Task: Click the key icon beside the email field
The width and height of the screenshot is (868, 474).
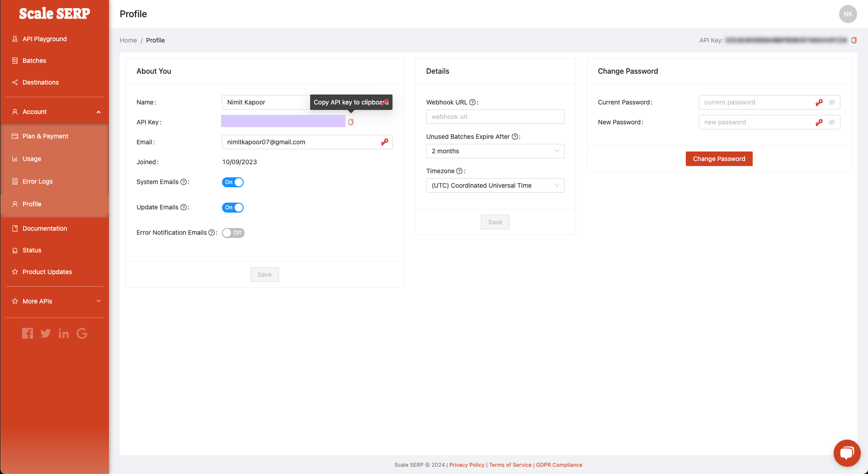Action: [x=385, y=142]
